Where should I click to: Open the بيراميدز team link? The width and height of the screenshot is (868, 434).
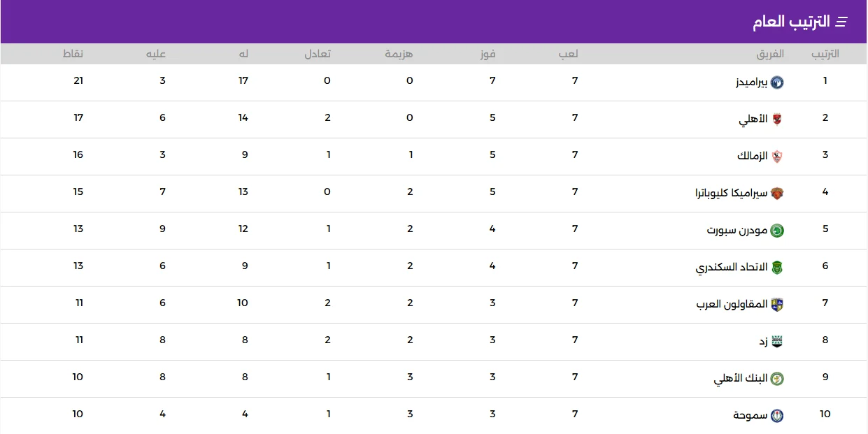[751, 82]
